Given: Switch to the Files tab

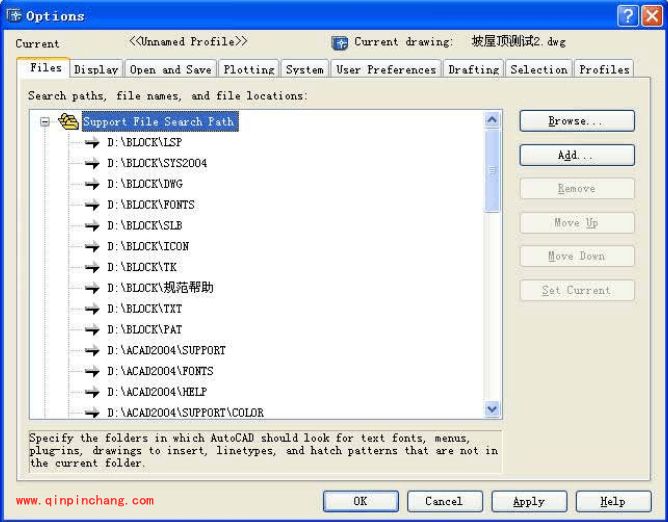Looking at the screenshot, I should 43,68.
